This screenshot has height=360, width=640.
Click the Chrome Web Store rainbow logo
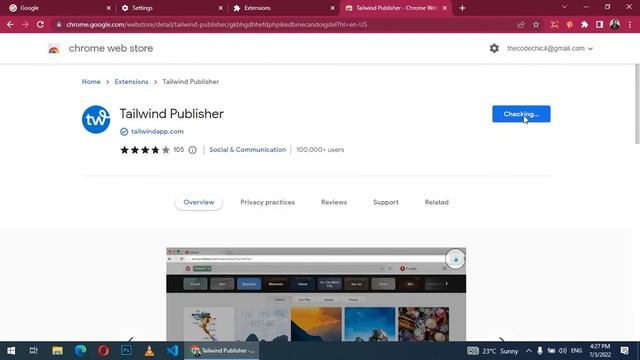pos(54,49)
